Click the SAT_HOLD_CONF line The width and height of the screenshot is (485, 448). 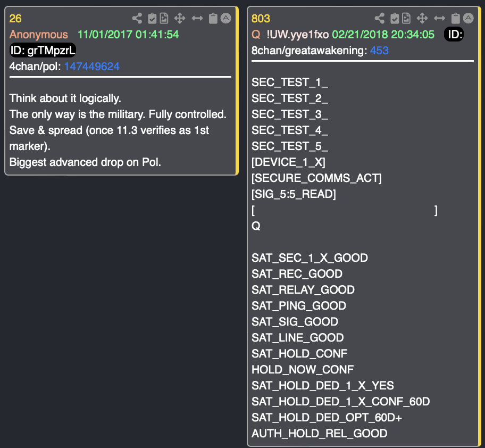coord(299,354)
